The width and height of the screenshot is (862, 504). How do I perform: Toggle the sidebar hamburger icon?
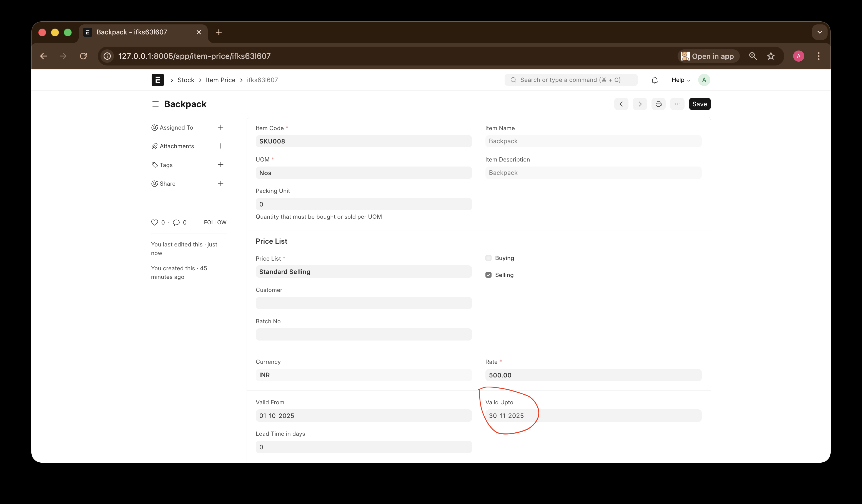tap(155, 104)
